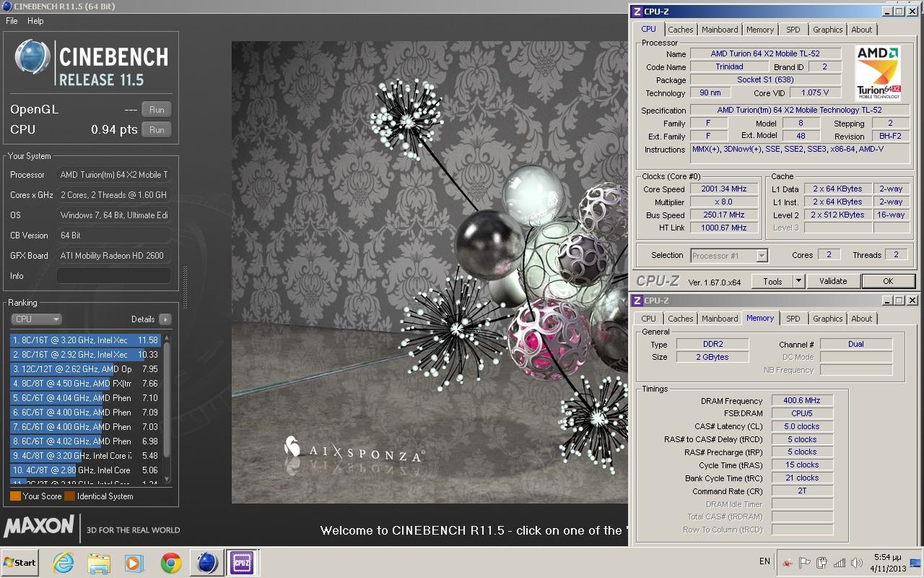Click the upper CPU-Z title bar icon

[636, 11]
